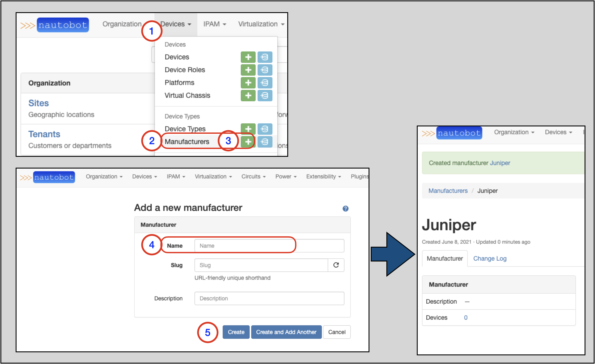This screenshot has width=595, height=364.
Task: Select Manufacturers entry in Devices menu
Action: point(187,142)
